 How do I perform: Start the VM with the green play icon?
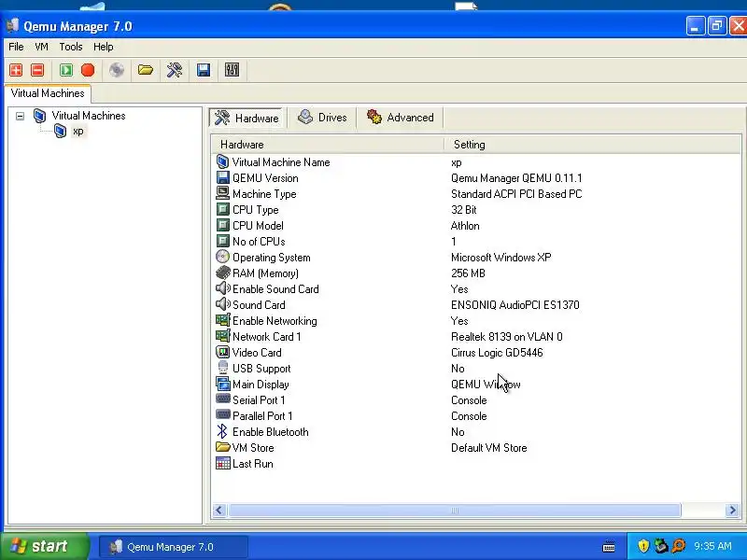(66, 70)
